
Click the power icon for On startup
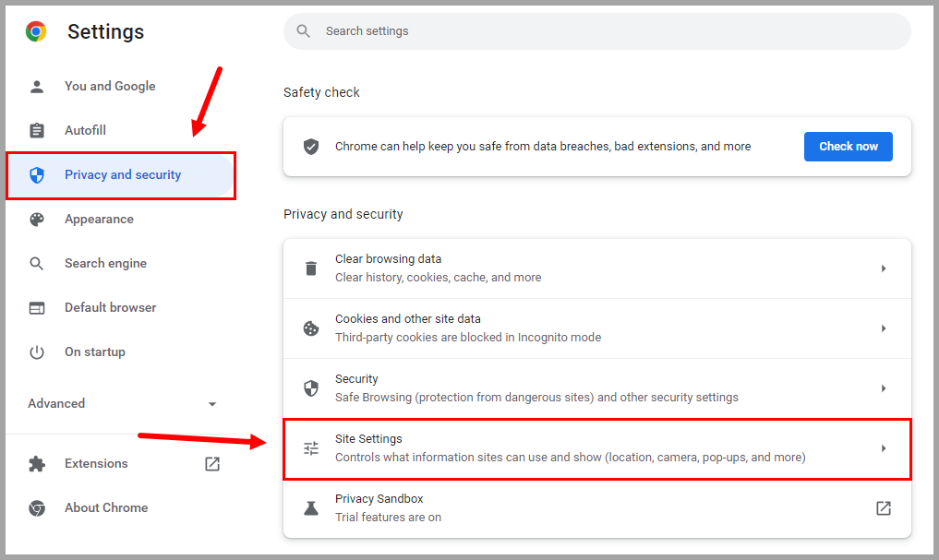pyautogui.click(x=37, y=352)
